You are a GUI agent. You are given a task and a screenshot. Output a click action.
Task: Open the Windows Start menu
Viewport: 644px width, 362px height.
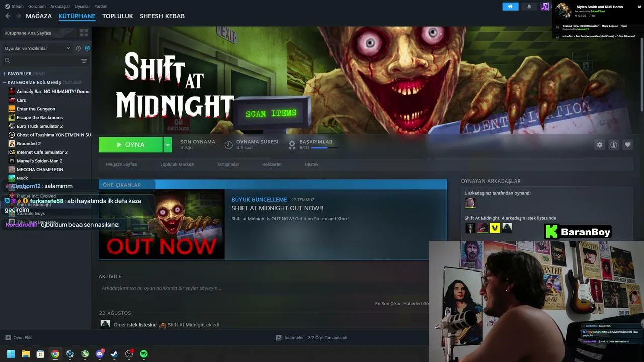pyautogui.click(x=11, y=354)
